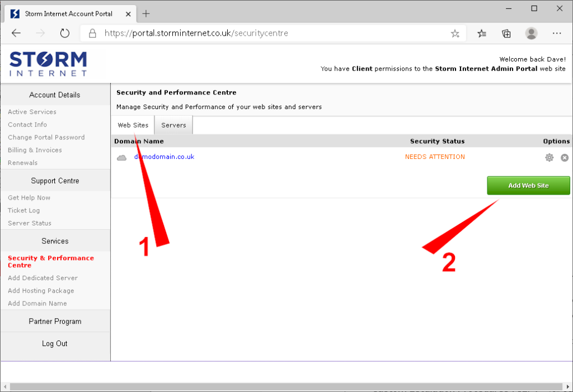Open the Favorites list
Viewport: 573px width, 392px height.
[482, 34]
